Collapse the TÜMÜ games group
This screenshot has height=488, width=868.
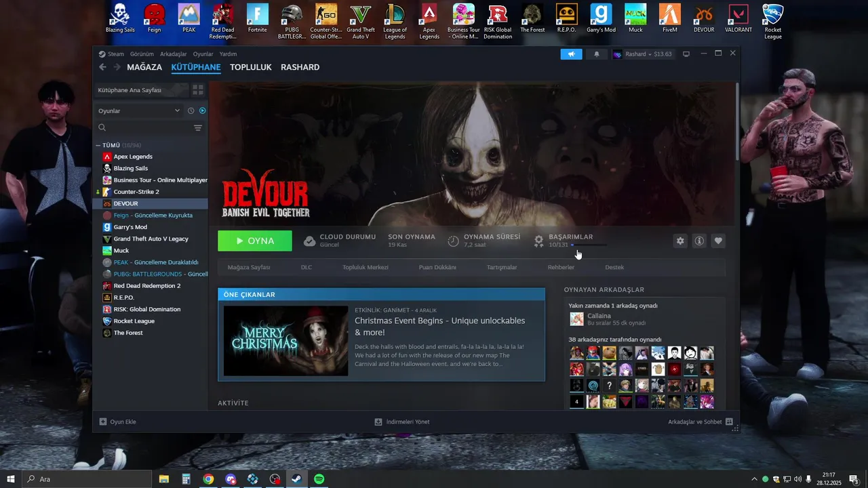98,145
